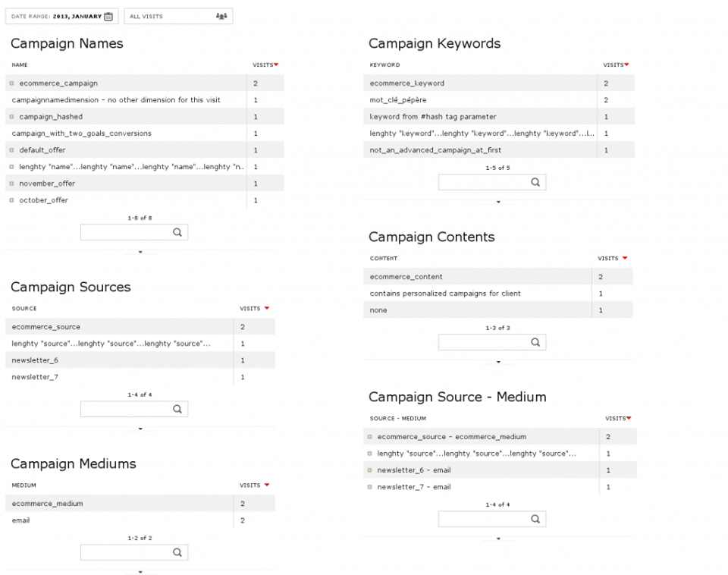
Task: Click search icon under Campaign Names table
Action: coord(177,233)
